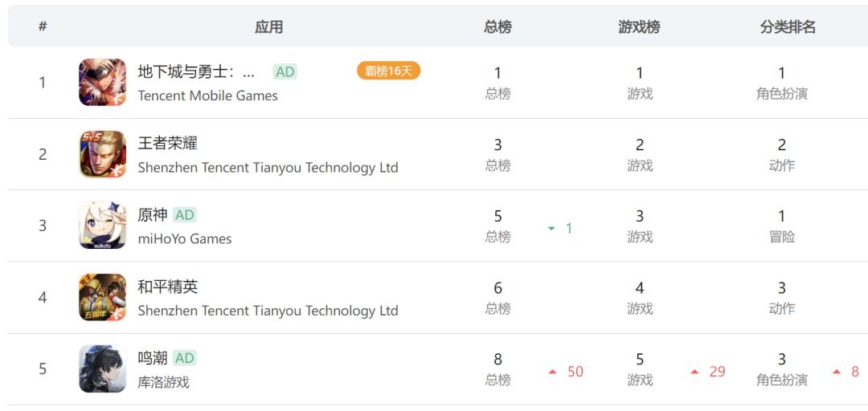Open the 和平精英 title link
868x411 pixels.
(x=167, y=287)
